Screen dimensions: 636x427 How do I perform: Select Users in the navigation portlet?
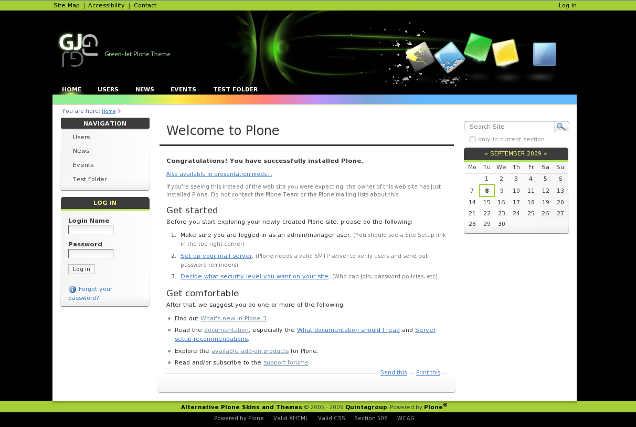(81, 137)
